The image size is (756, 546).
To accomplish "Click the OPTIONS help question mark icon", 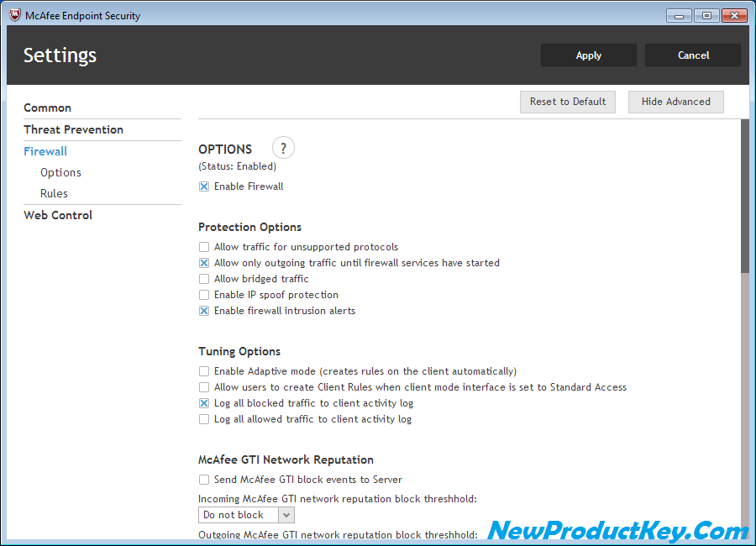I will (x=283, y=148).
